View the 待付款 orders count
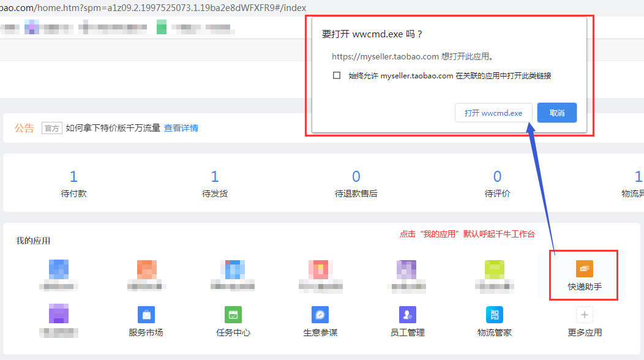 coord(73,177)
